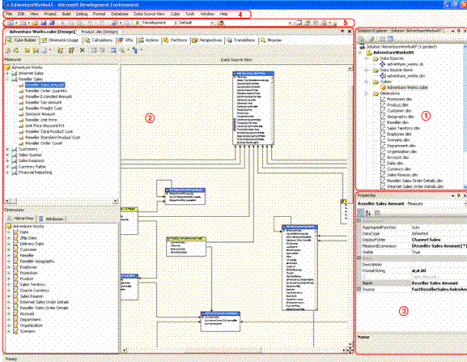Switch to the Partitions tab
467x362 pixels.
pos(175,40)
